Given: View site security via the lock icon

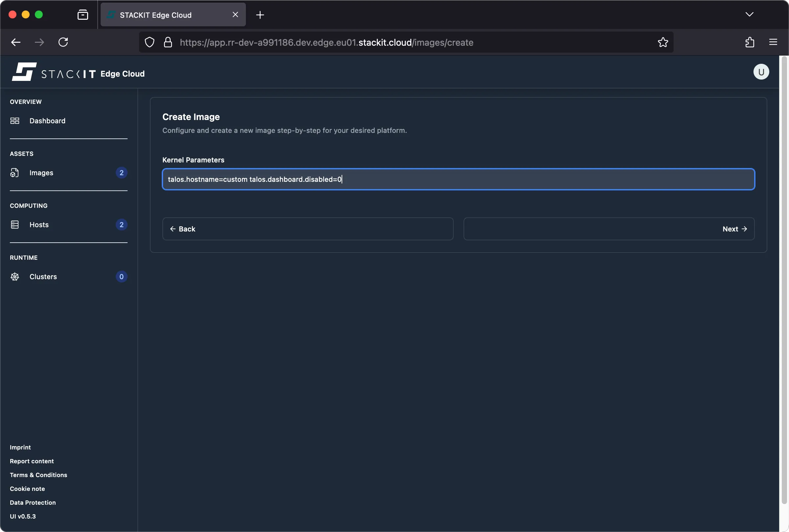Looking at the screenshot, I should [168, 42].
